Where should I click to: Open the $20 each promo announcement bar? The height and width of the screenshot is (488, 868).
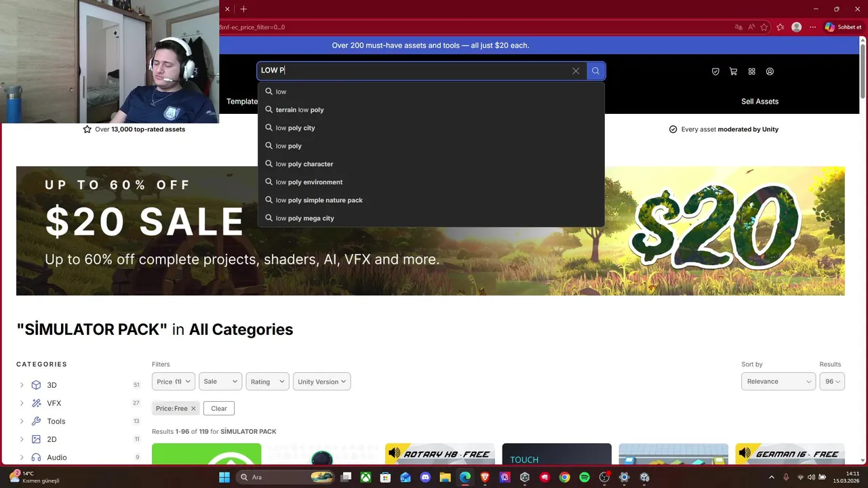pyautogui.click(x=431, y=45)
